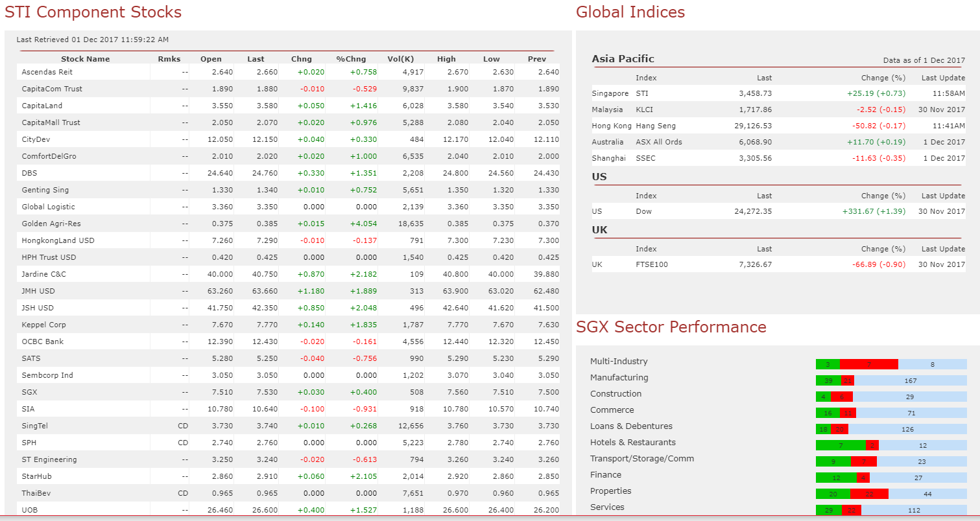980x521 pixels.
Task: Open Hang Seng index details
Action: pyautogui.click(x=658, y=125)
